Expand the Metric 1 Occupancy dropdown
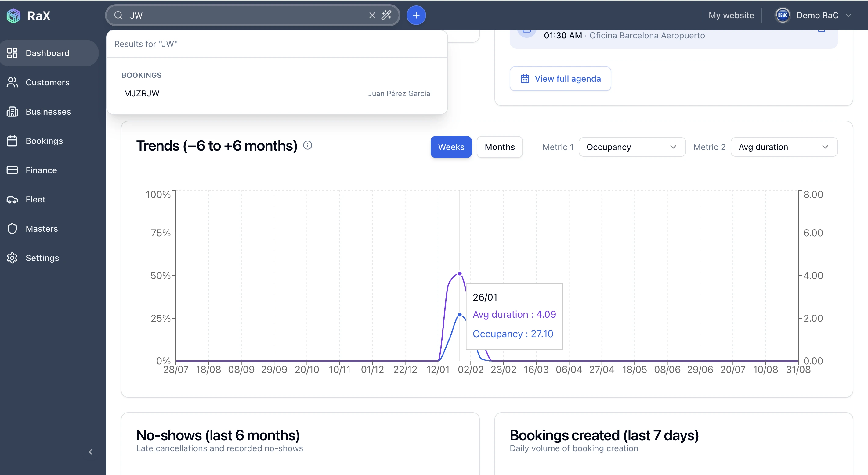Screen dimensions: 868x475 632,147
